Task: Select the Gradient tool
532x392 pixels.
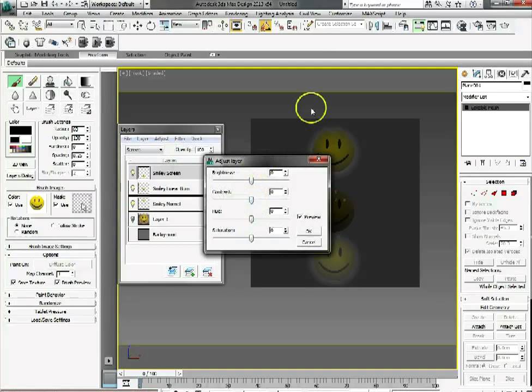Action: coord(85,81)
